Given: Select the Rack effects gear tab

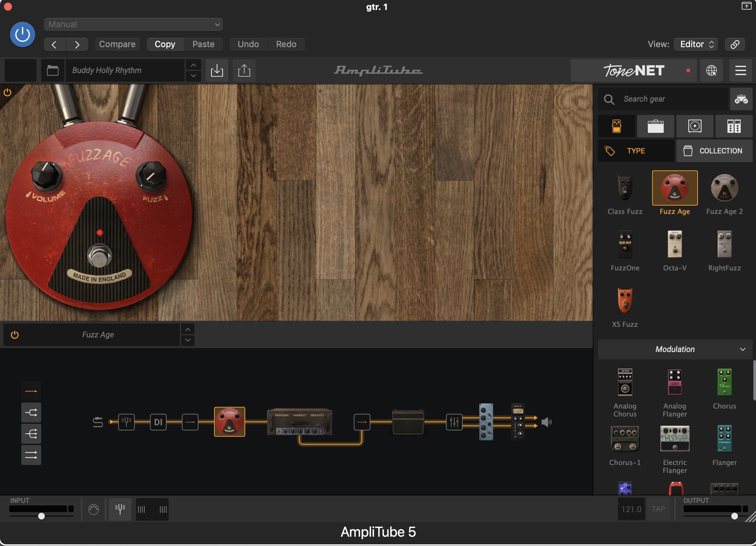Looking at the screenshot, I should (734, 127).
